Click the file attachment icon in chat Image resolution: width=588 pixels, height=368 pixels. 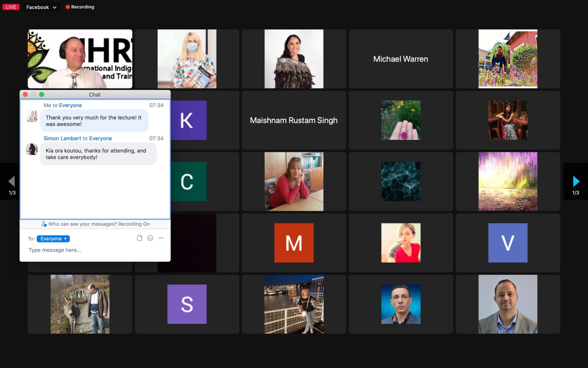pos(139,238)
